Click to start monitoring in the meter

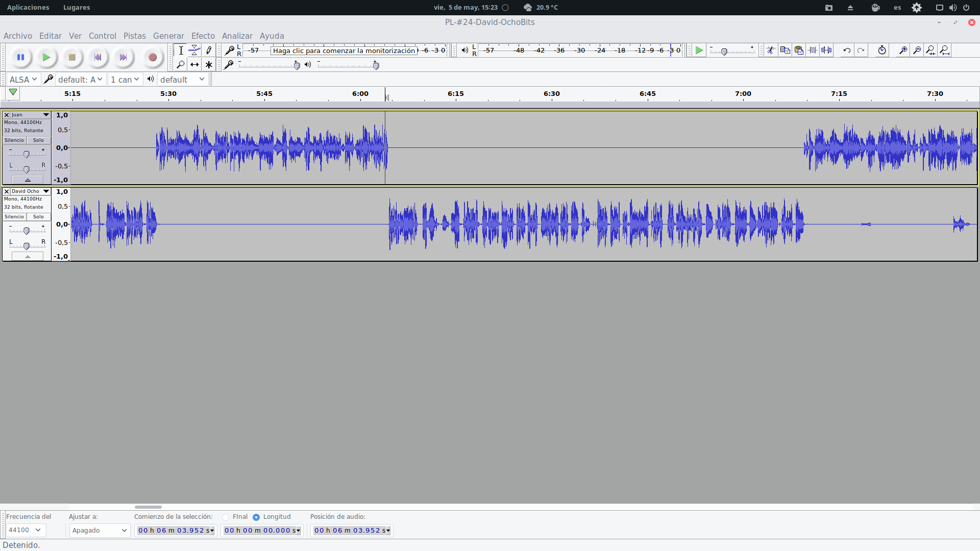point(344,50)
